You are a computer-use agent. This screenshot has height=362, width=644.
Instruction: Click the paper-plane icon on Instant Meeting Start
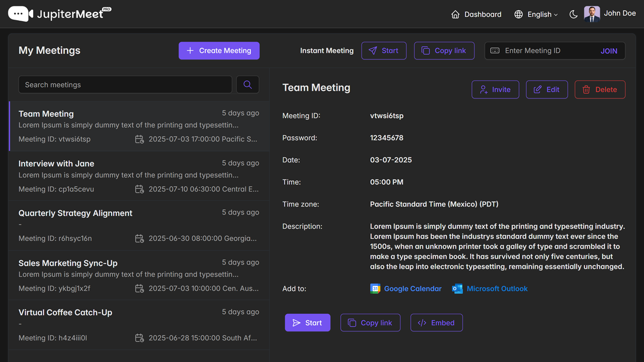click(x=373, y=50)
